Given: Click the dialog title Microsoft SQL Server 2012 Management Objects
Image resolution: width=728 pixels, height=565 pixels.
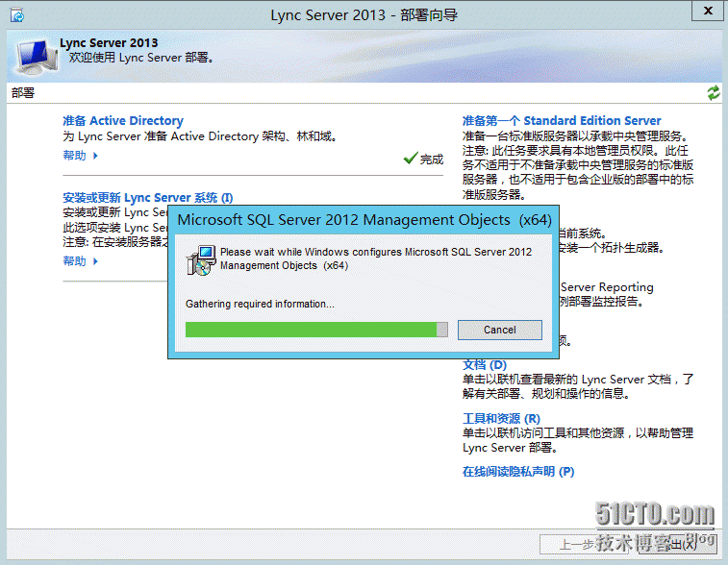Looking at the screenshot, I should pos(364,220).
